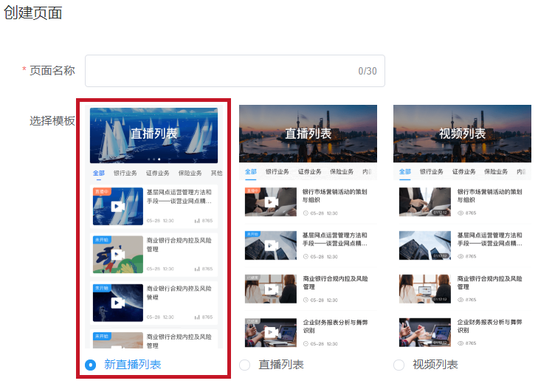Click 银行业务 tab in the 新直播列表 preview
Image resolution: width=538 pixels, height=392 pixels.
click(125, 173)
